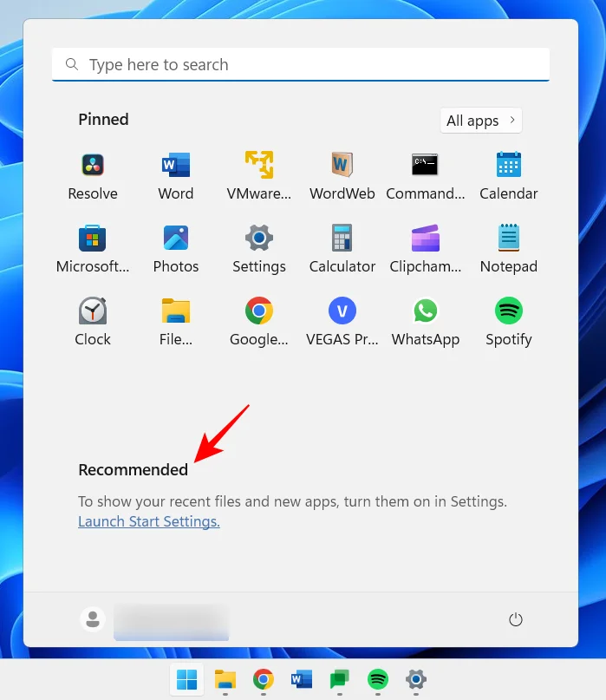Focus the Type here to search box
This screenshot has width=606, height=700.
[x=301, y=65]
